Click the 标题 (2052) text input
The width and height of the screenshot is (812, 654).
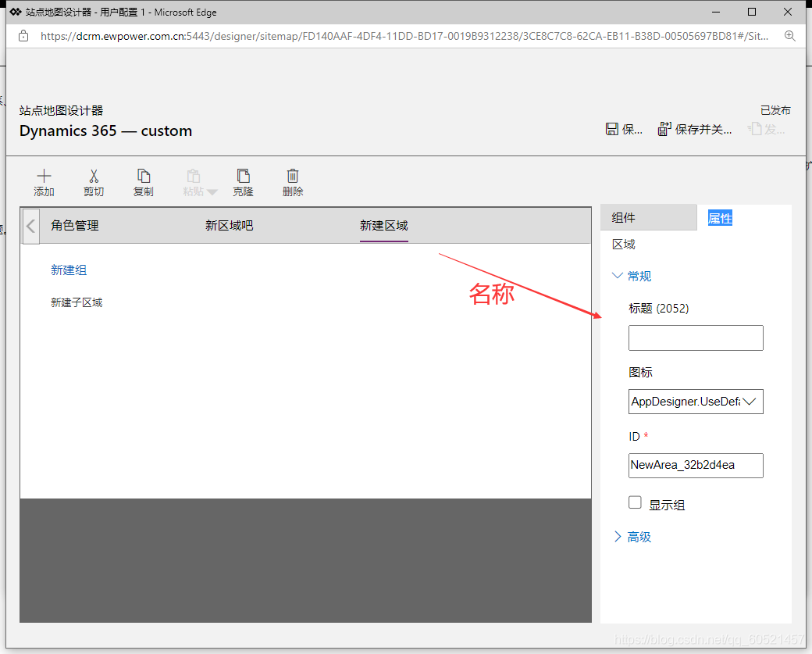click(x=696, y=338)
